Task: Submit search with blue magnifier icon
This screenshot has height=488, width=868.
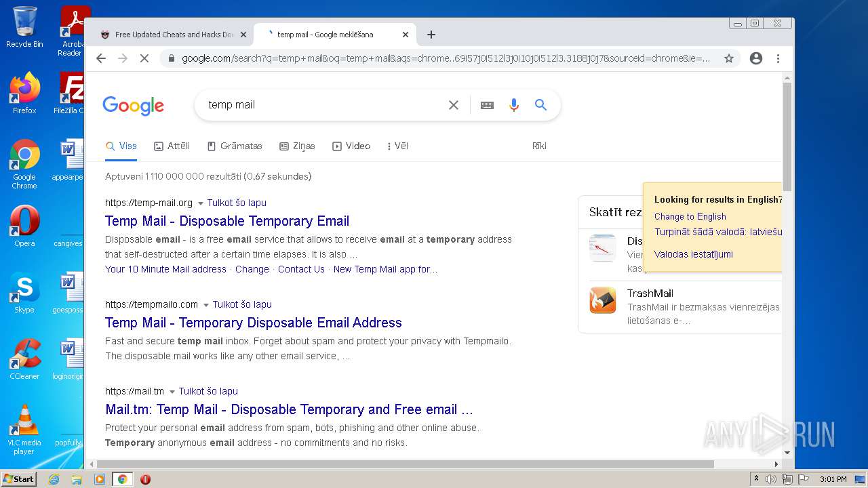Action: (540, 105)
